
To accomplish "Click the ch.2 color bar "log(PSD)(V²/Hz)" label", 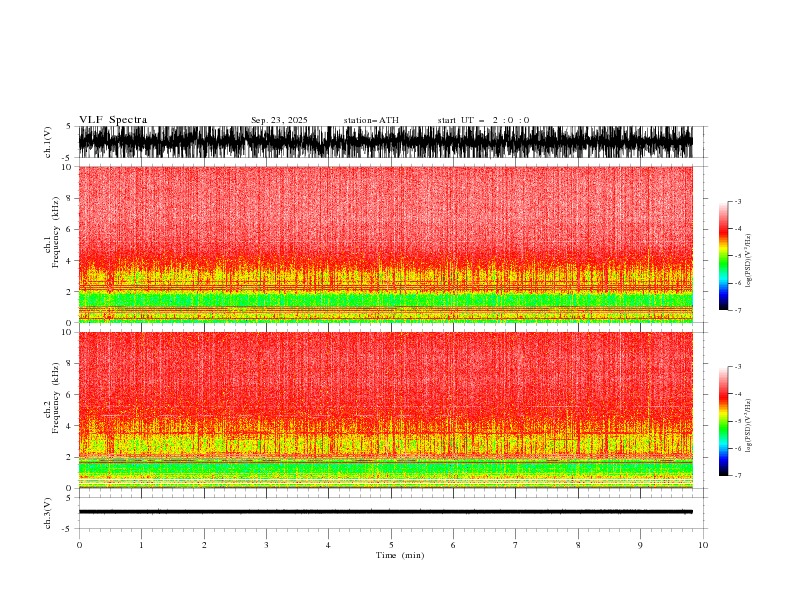I will (749, 425).
